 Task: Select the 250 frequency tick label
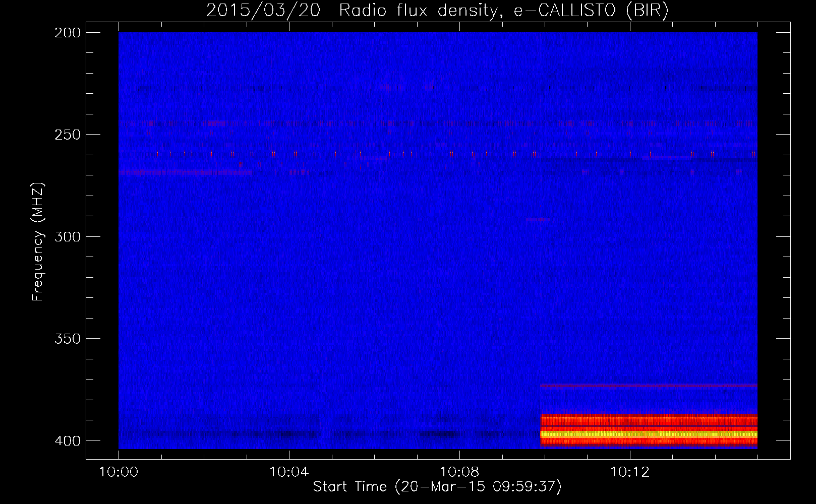point(68,135)
